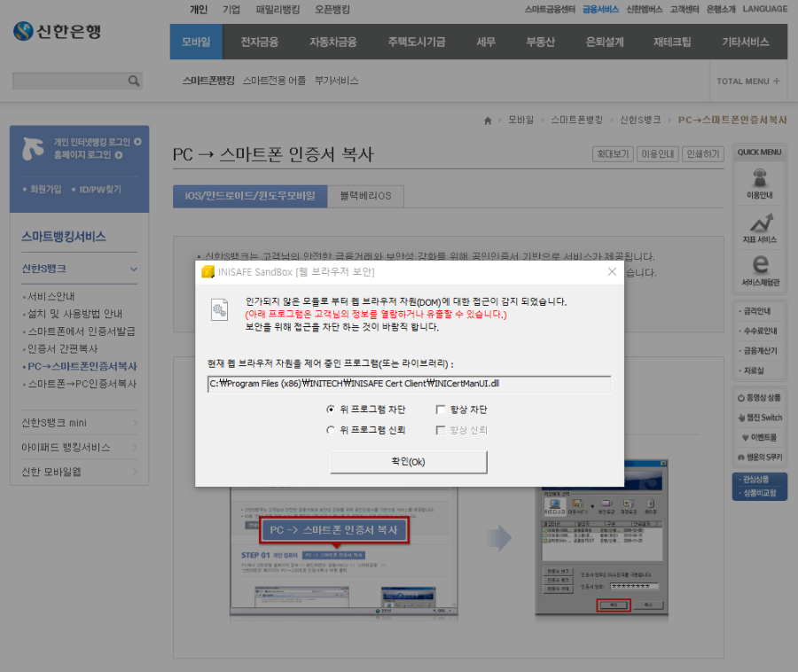Switch to 블랙베리OS tab

364,195
